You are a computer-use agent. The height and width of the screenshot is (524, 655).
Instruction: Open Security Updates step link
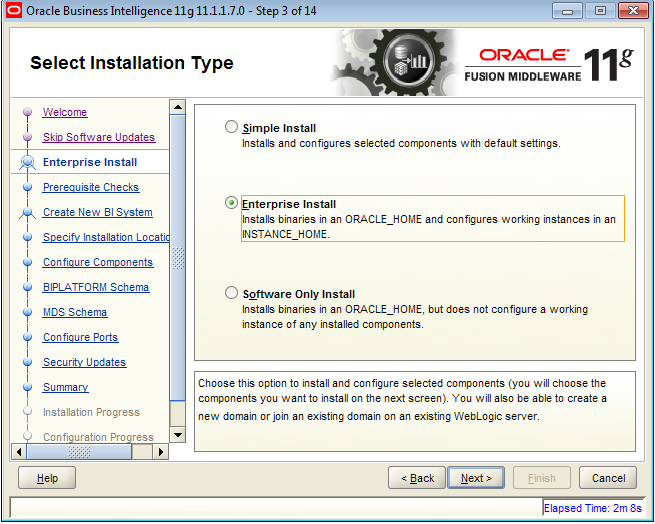click(84, 362)
